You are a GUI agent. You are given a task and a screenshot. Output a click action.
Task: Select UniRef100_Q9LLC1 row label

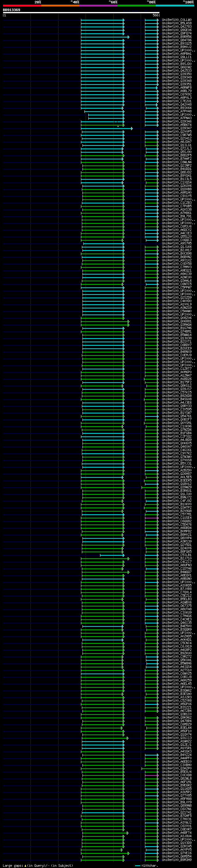tap(177, 57)
